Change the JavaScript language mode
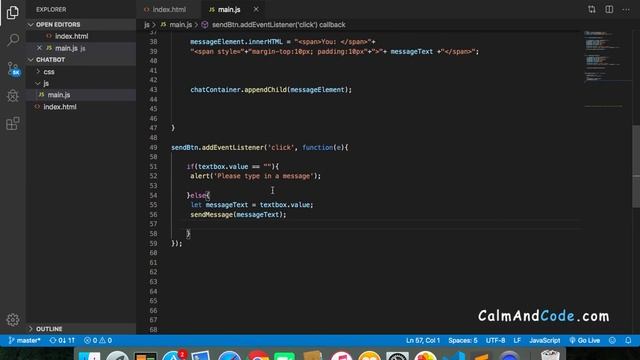This screenshot has height=360, width=640. 544,340
